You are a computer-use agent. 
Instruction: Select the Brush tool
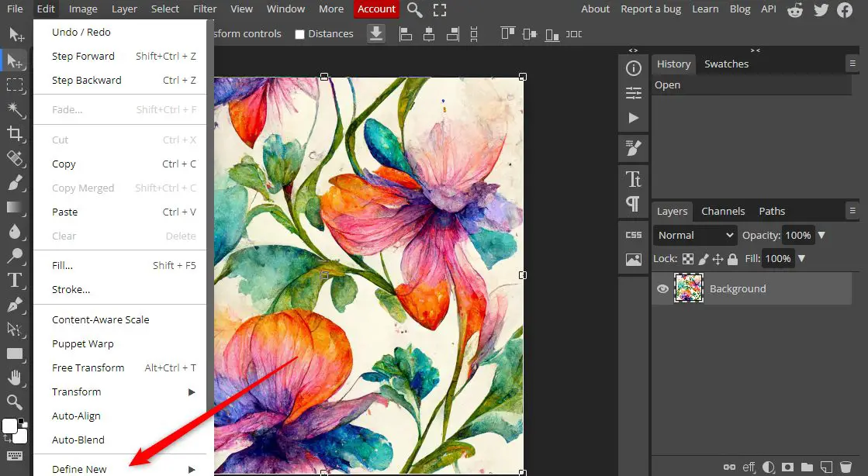(16, 184)
